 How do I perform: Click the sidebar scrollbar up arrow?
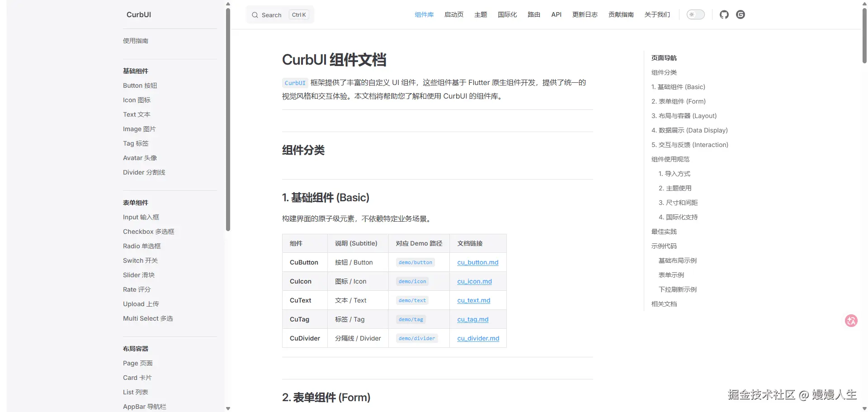[x=228, y=4]
